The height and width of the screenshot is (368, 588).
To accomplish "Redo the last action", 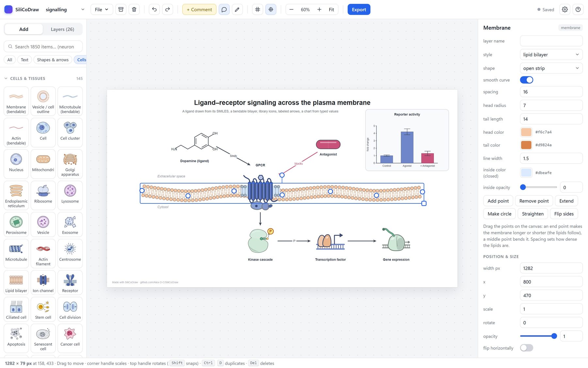I will [x=168, y=9].
